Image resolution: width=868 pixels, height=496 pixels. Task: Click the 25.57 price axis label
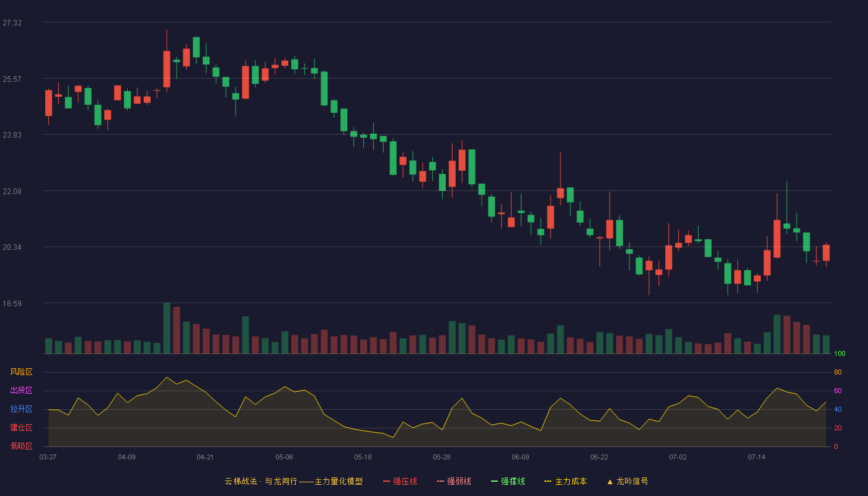(x=12, y=79)
